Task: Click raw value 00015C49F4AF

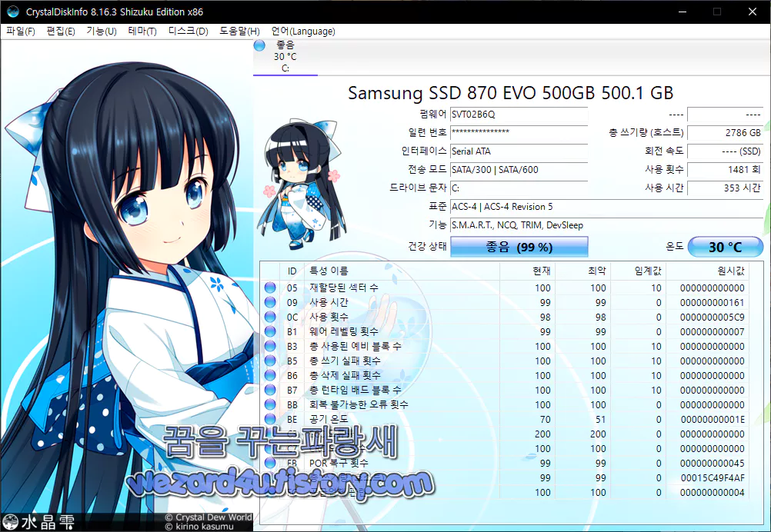Action: pyautogui.click(x=712, y=478)
